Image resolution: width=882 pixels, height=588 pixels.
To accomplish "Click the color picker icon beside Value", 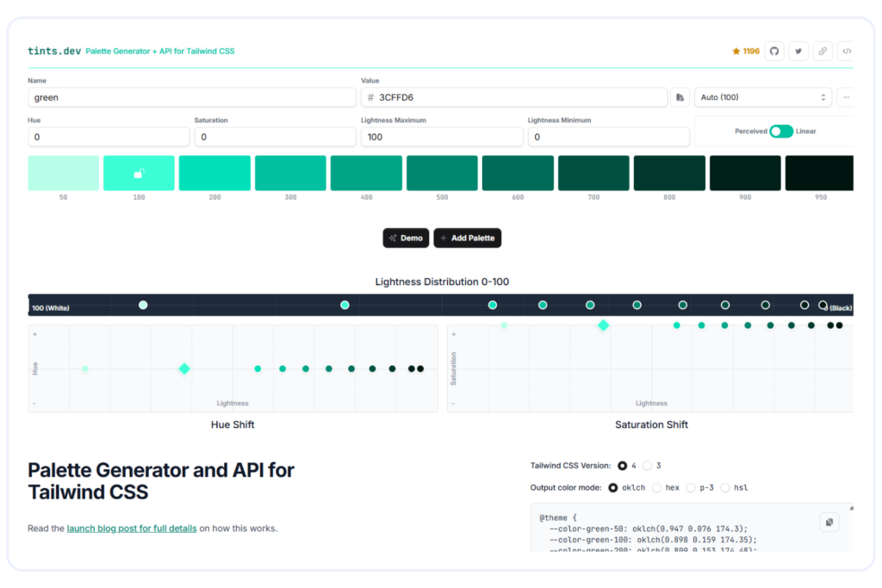I will coord(680,97).
